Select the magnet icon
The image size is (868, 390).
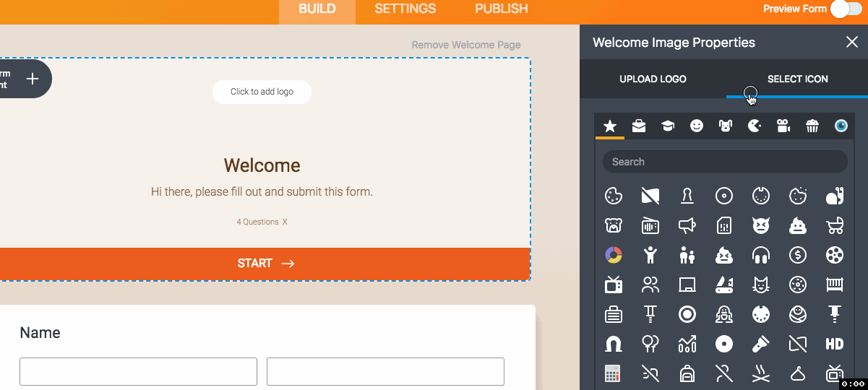coord(613,344)
